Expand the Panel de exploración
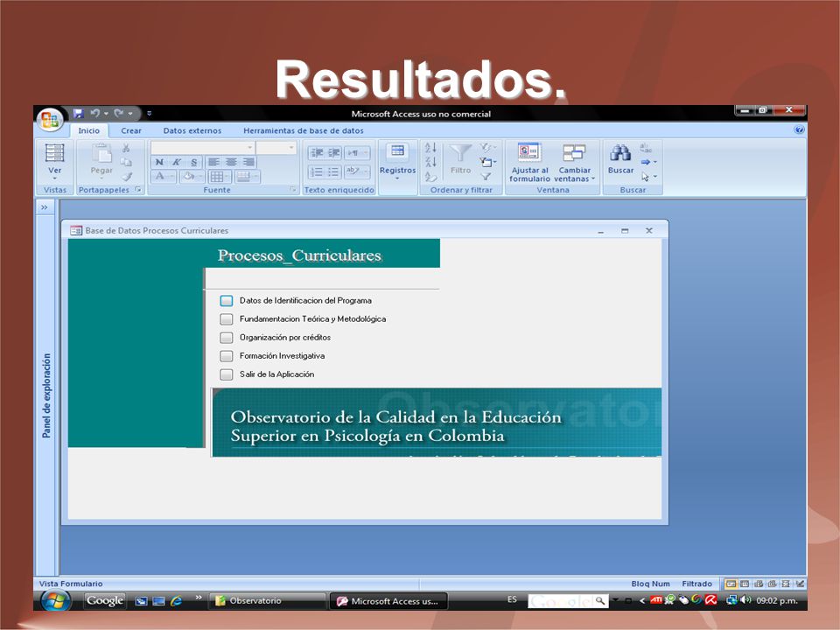 45,207
